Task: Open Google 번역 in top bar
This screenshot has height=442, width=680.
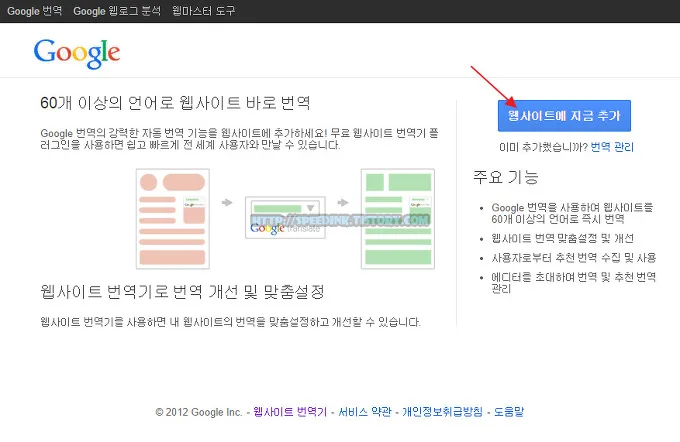Action: tap(34, 11)
